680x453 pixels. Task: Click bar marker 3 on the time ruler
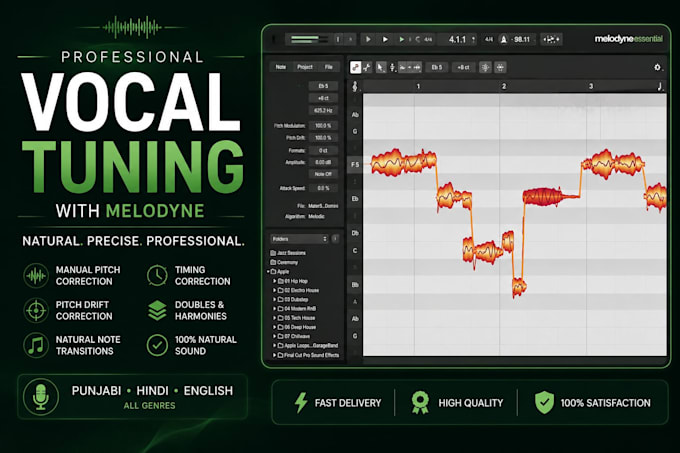pyautogui.click(x=591, y=86)
